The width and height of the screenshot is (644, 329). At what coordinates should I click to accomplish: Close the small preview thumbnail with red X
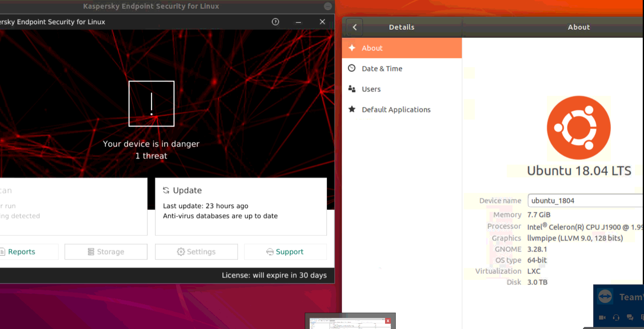[388, 321]
